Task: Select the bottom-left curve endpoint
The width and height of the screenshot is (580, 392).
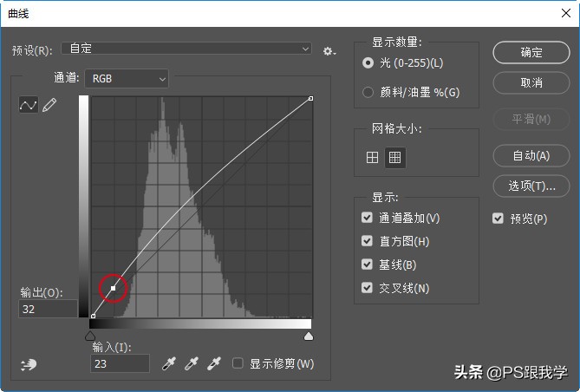Action: click(94, 316)
